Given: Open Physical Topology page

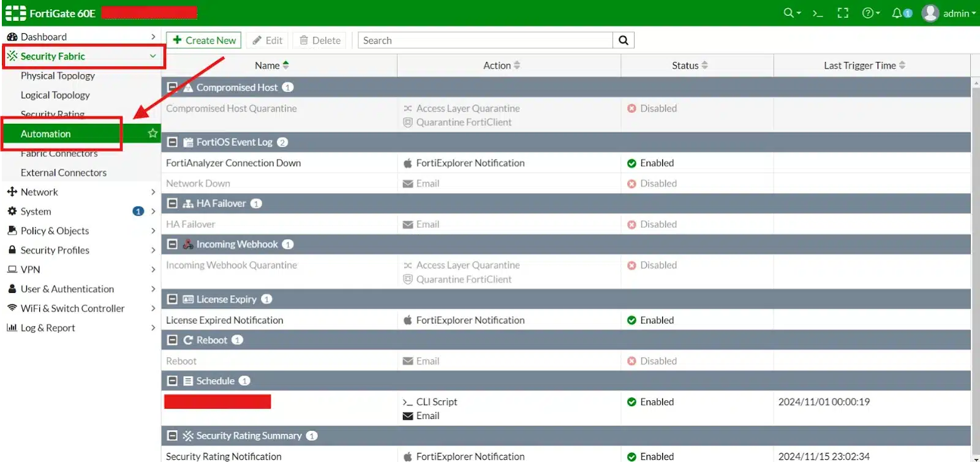Looking at the screenshot, I should (x=58, y=76).
